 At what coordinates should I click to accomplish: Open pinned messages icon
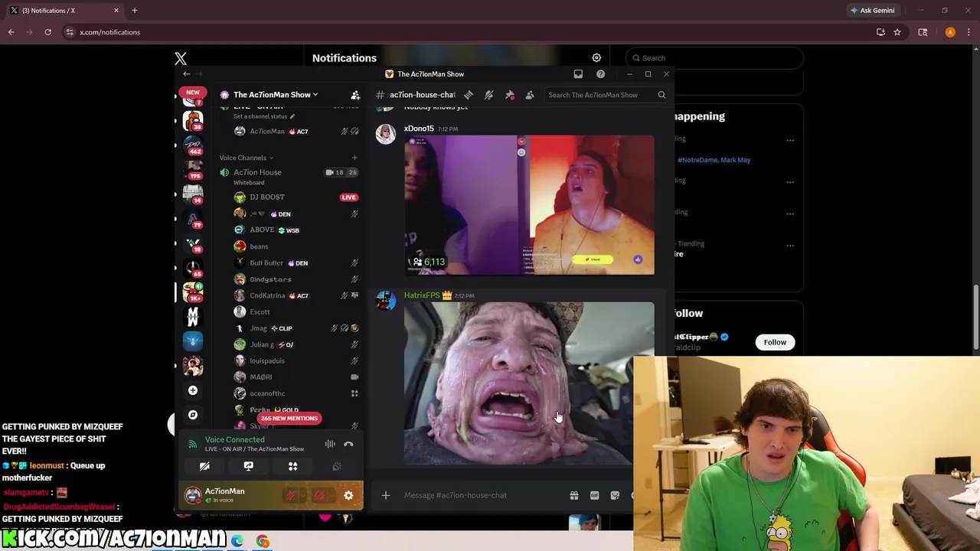tap(509, 95)
